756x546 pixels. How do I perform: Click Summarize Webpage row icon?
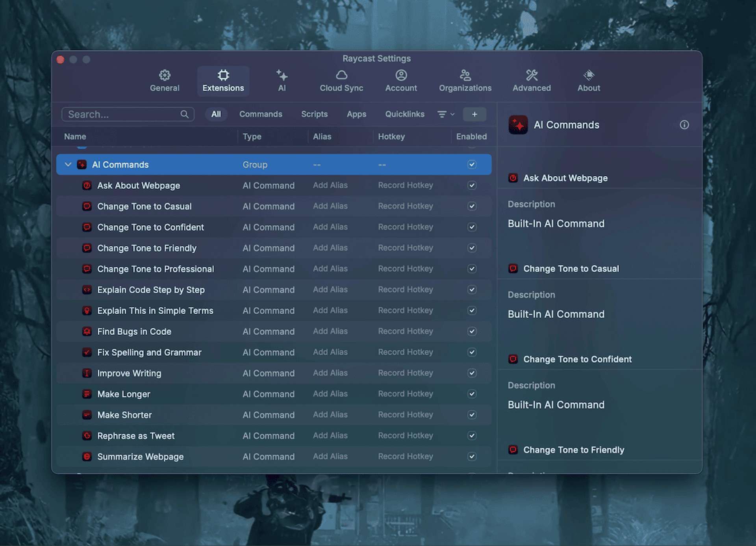pyautogui.click(x=87, y=457)
